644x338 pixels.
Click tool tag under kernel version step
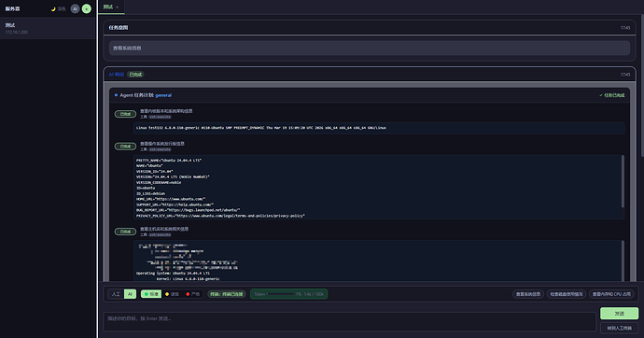[160, 117]
